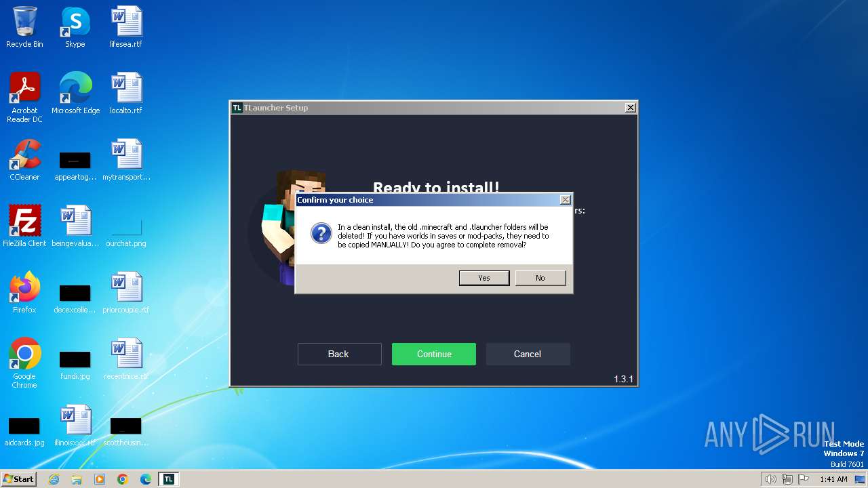Select the recentnice.rtf document icon
This screenshot has height=488, width=868.
click(x=126, y=359)
